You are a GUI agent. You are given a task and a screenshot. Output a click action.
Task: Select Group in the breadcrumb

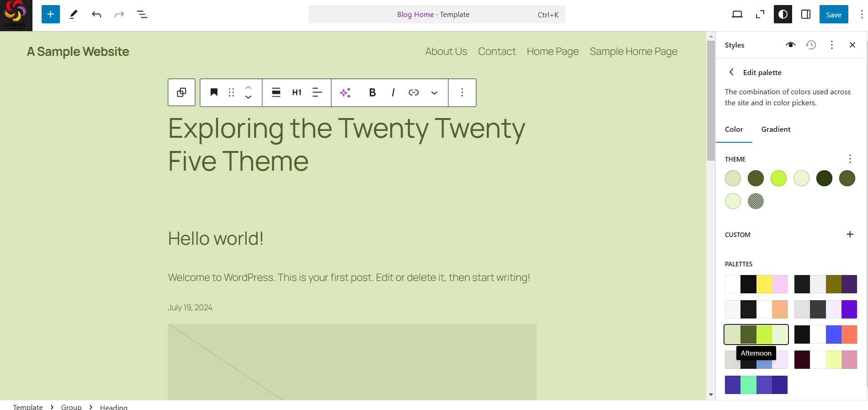point(71,407)
